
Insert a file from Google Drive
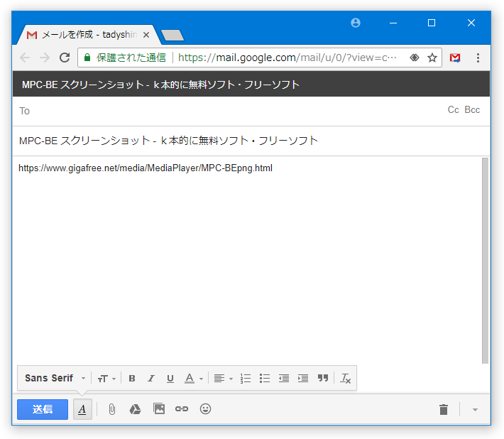click(x=135, y=409)
